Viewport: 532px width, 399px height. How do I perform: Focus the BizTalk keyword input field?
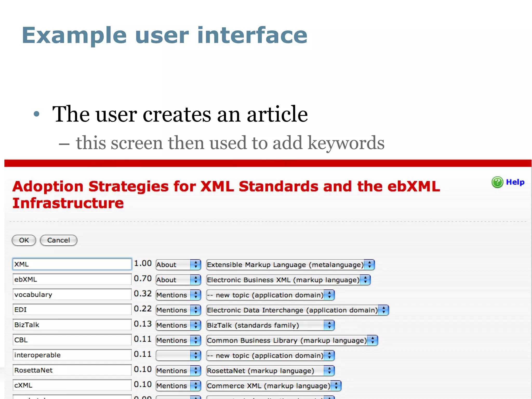coord(72,325)
